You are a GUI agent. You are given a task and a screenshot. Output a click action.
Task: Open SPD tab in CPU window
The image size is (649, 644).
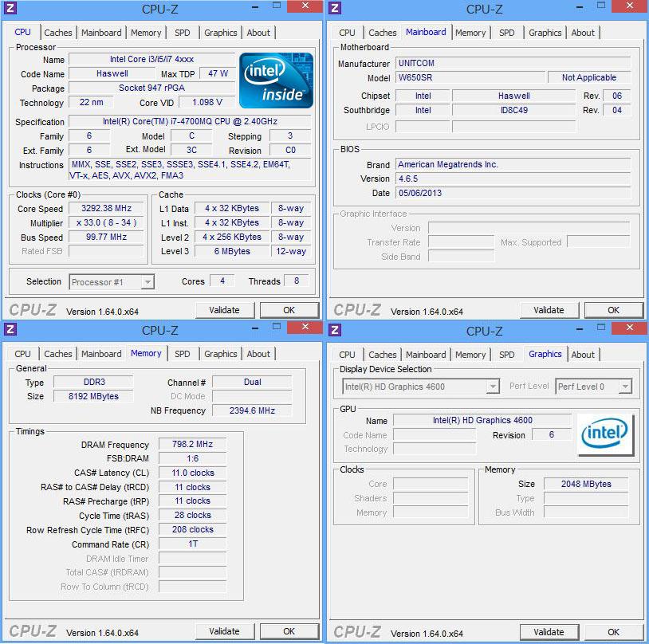tap(182, 33)
